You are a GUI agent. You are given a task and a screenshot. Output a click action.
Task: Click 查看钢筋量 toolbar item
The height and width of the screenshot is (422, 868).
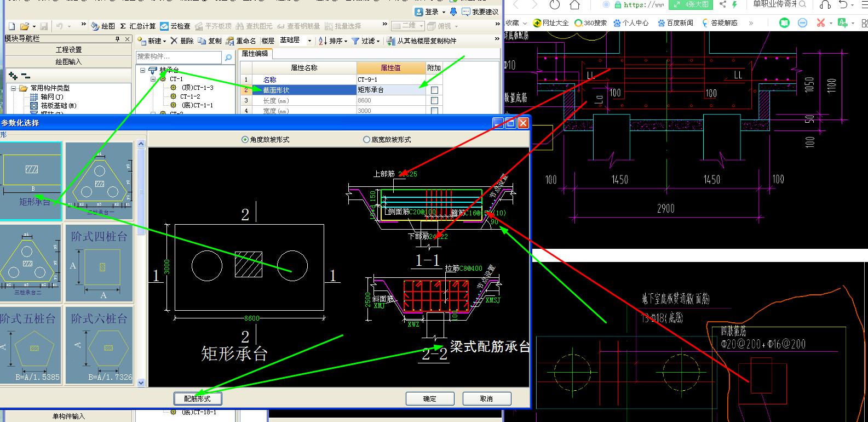[298, 26]
